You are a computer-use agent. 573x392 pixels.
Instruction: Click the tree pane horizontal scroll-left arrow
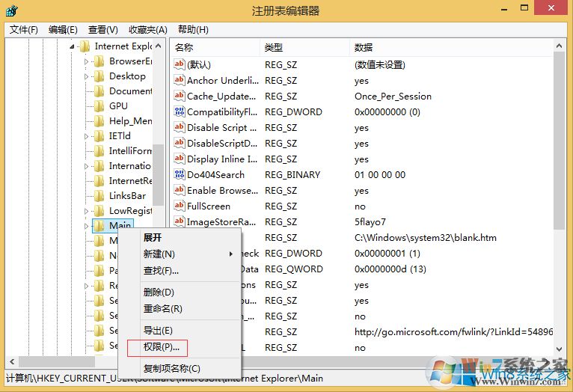click(x=12, y=361)
